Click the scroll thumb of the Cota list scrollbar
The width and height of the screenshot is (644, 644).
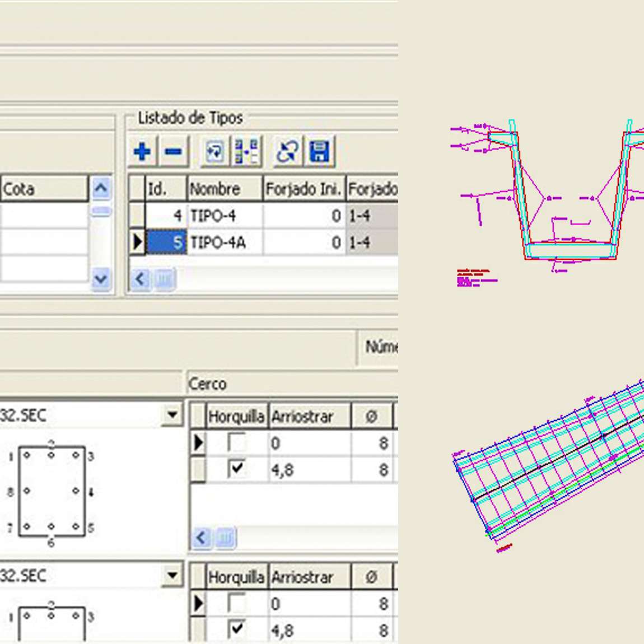[101, 211]
